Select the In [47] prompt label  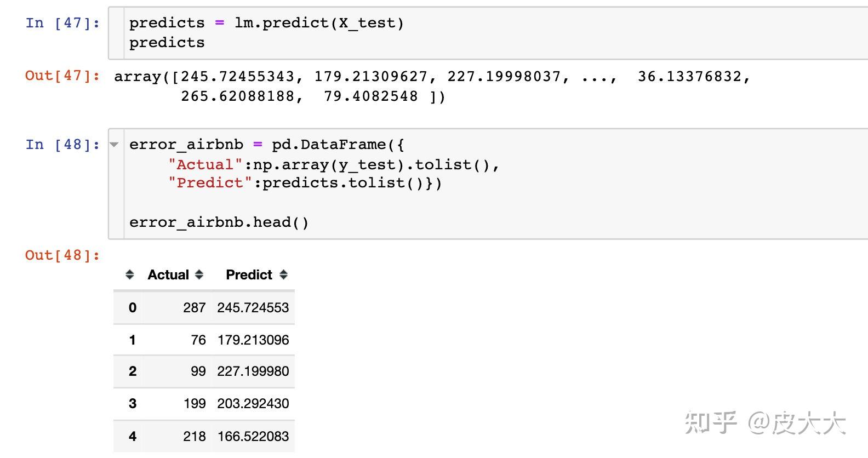[x=63, y=23]
